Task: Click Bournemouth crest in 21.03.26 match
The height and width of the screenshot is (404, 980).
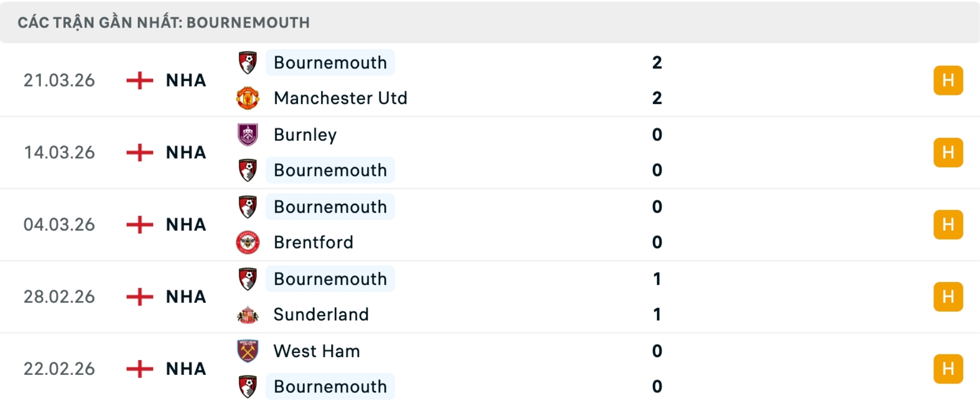Action: click(248, 63)
